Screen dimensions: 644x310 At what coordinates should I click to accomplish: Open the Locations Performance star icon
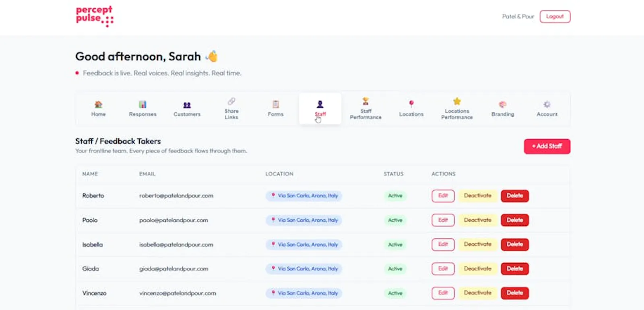pyautogui.click(x=457, y=101)
